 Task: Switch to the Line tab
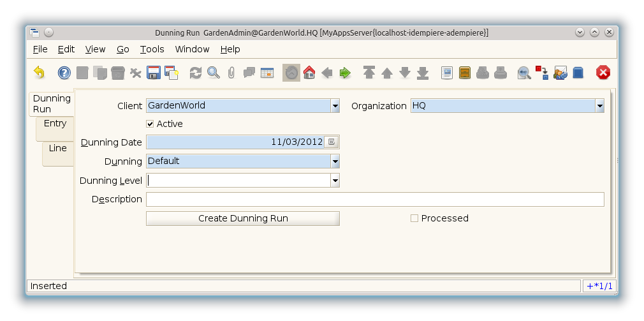click(58, 148)
